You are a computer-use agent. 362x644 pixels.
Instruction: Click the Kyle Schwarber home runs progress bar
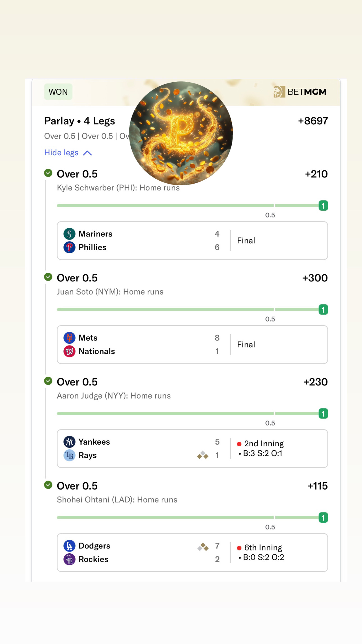(x=165, y=206)
